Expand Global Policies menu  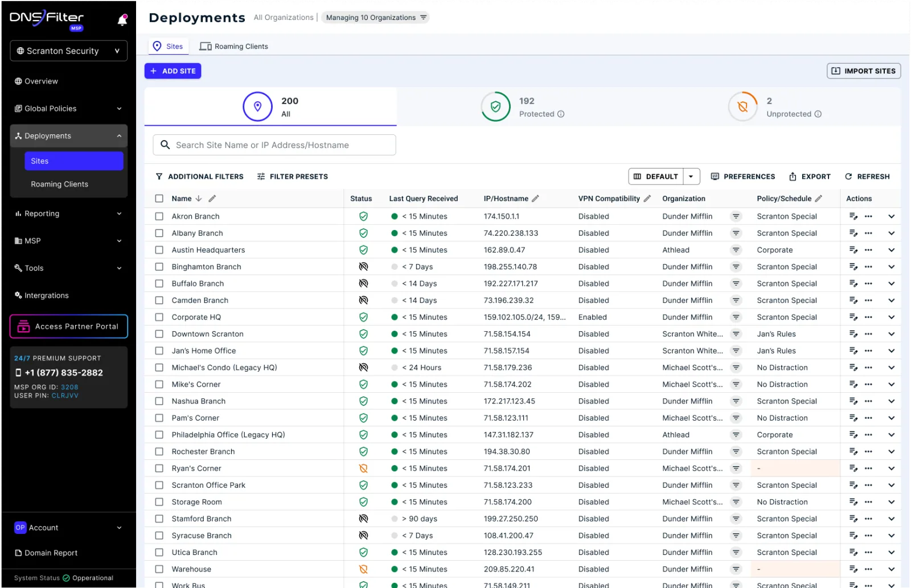68,109
